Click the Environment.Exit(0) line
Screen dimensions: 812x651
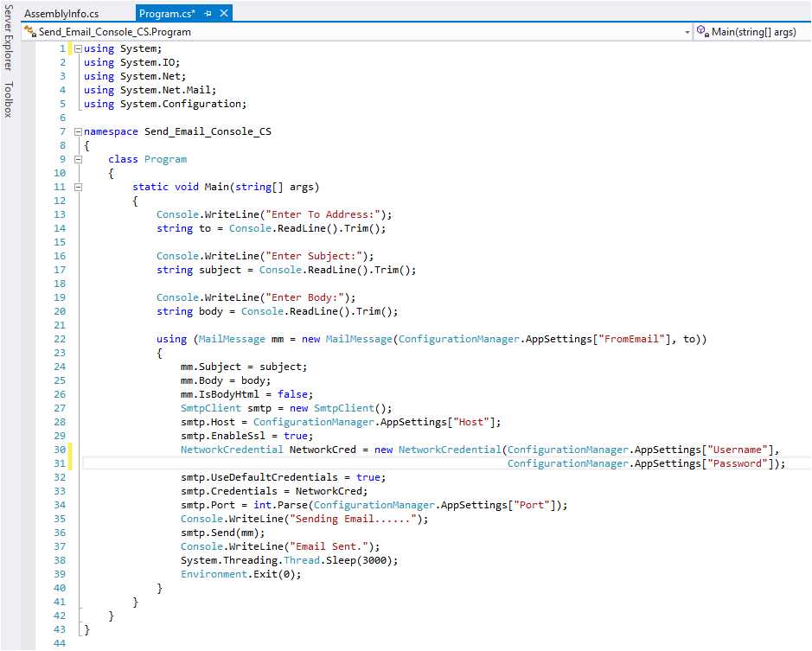241,574
